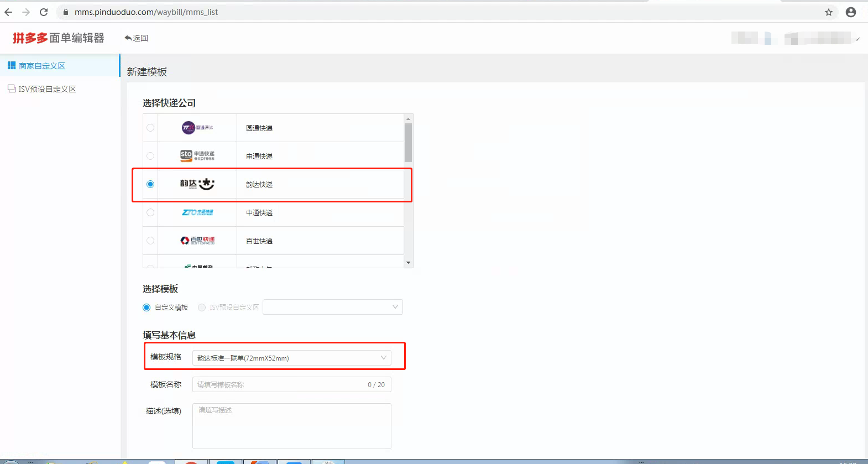Viewport: 868px width, 464px height.
Task: Click the 百世快递 name text
Action: pos(259,241)
